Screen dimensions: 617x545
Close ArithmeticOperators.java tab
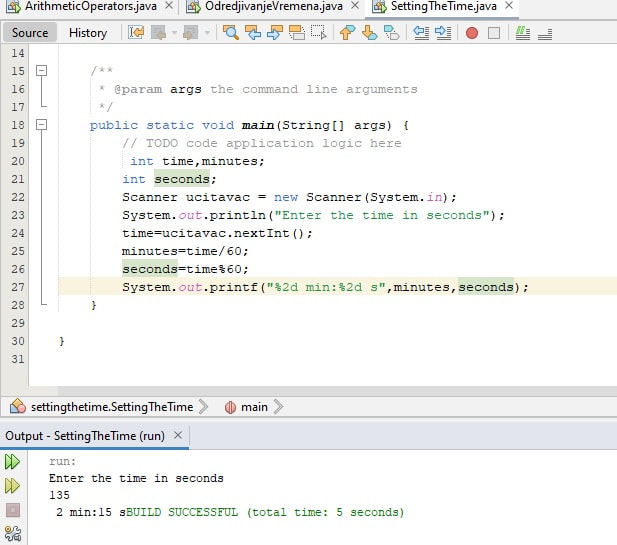click(x=169, y=6)
